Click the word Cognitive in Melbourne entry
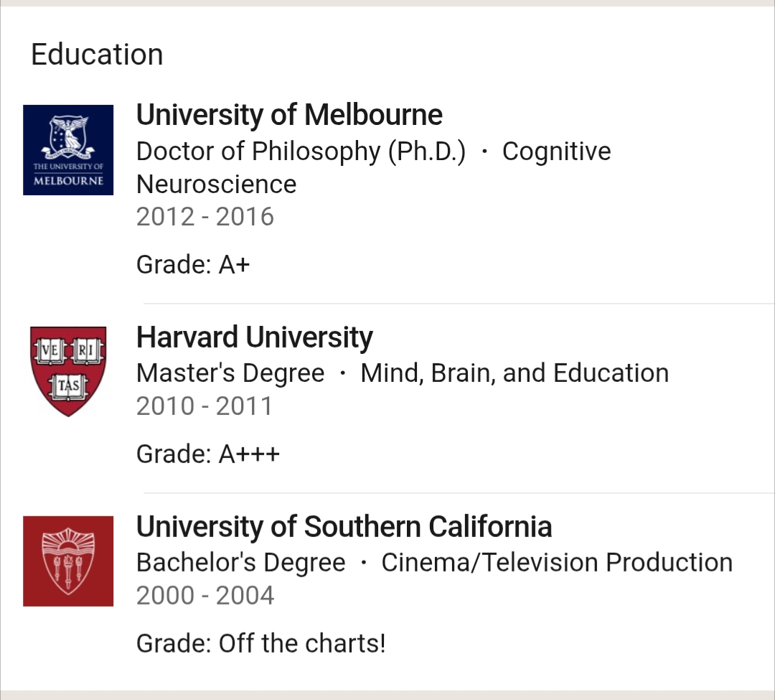This screenshot has height=700, width=775. tap(556, 151)
